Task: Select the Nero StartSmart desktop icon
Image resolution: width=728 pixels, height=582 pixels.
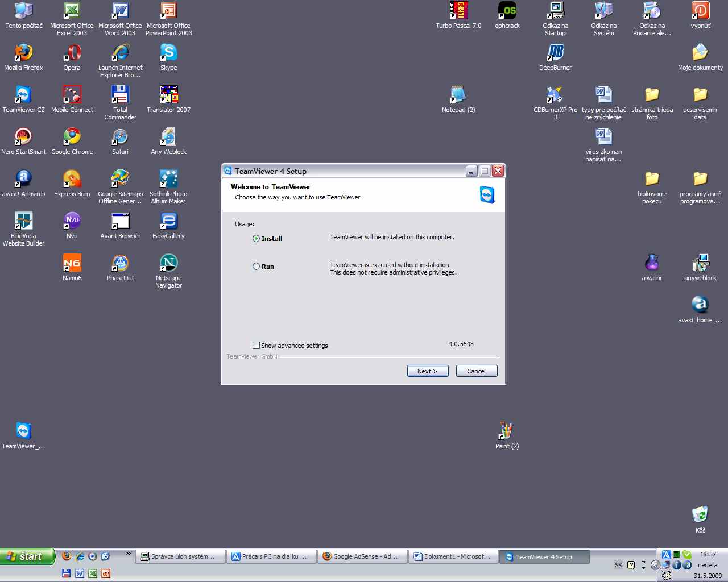Action: click(23, 142)
